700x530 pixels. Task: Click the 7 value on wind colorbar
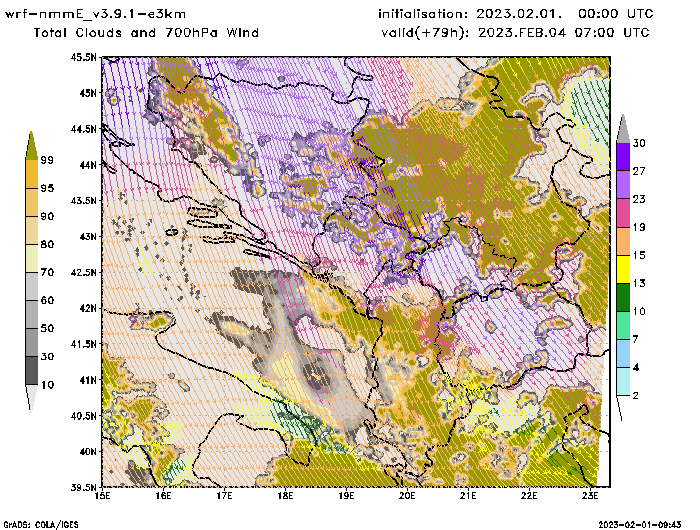636,340
